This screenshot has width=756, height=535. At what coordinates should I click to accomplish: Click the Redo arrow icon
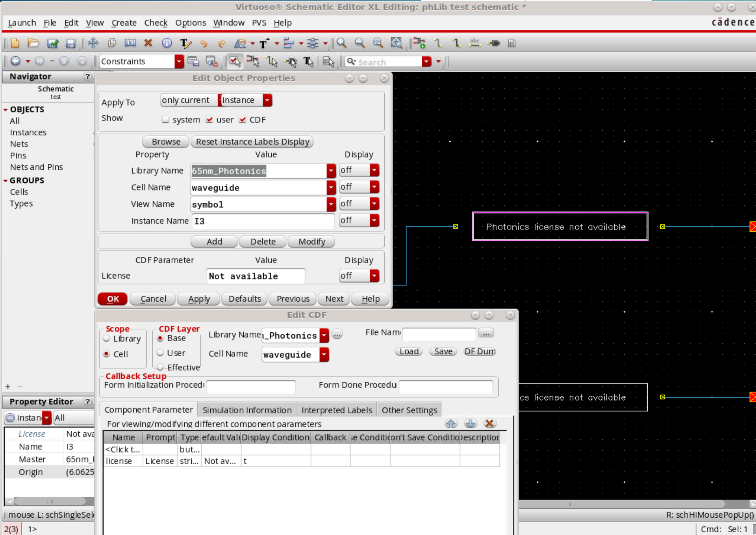[x=222, y=43]
